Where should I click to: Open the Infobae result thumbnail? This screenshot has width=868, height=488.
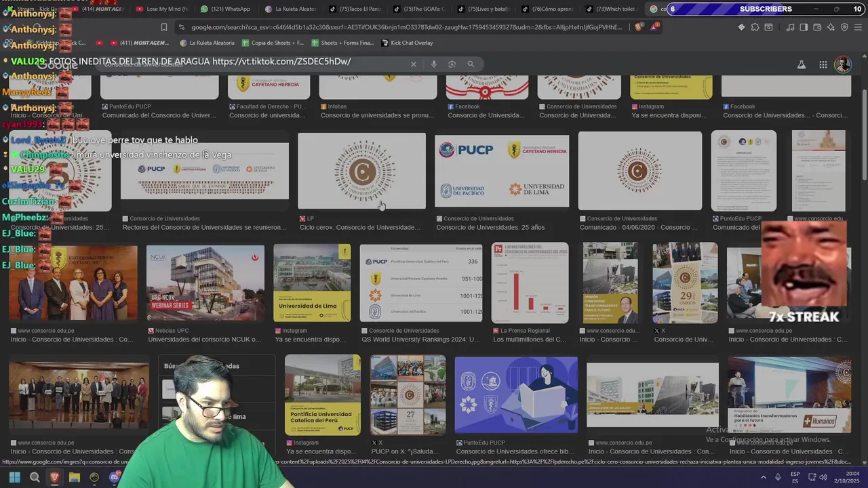click(x=378, y=88)
